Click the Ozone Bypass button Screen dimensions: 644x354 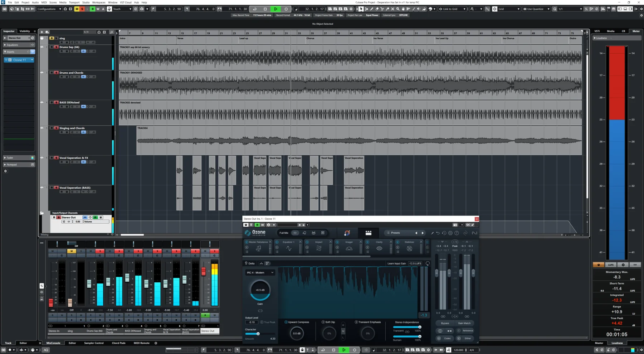(445, 323)
